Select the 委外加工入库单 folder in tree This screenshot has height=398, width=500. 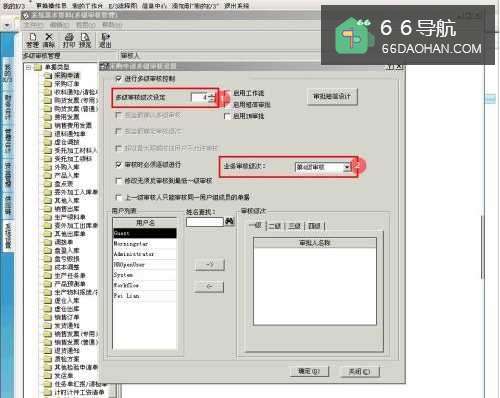coord(76,192)
